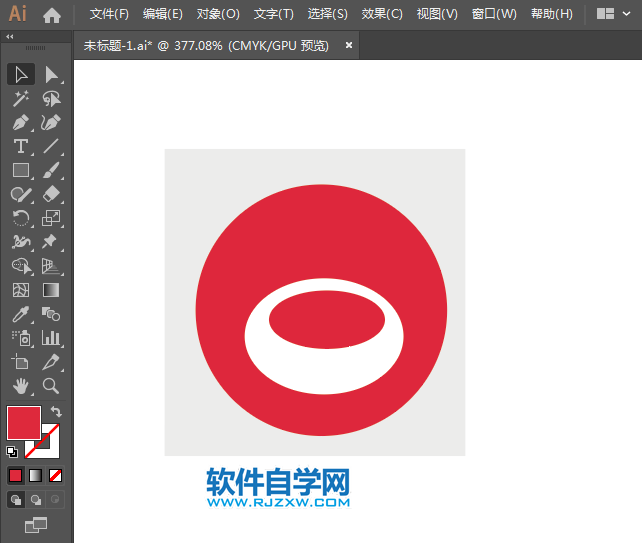Viewport: 642px width, 543px height.
Task: Enable Draw Normal mode
Action: pos(16,500)
